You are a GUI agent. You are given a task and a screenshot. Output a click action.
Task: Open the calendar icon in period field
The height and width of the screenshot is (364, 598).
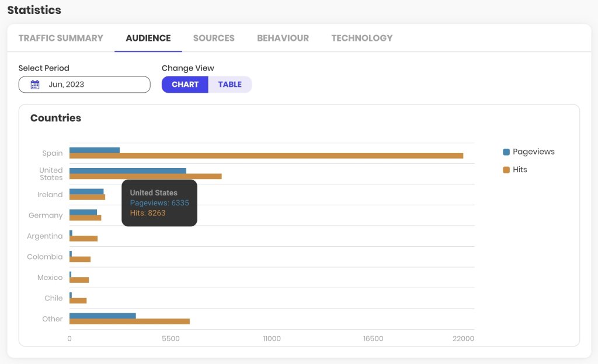(34, 85)
